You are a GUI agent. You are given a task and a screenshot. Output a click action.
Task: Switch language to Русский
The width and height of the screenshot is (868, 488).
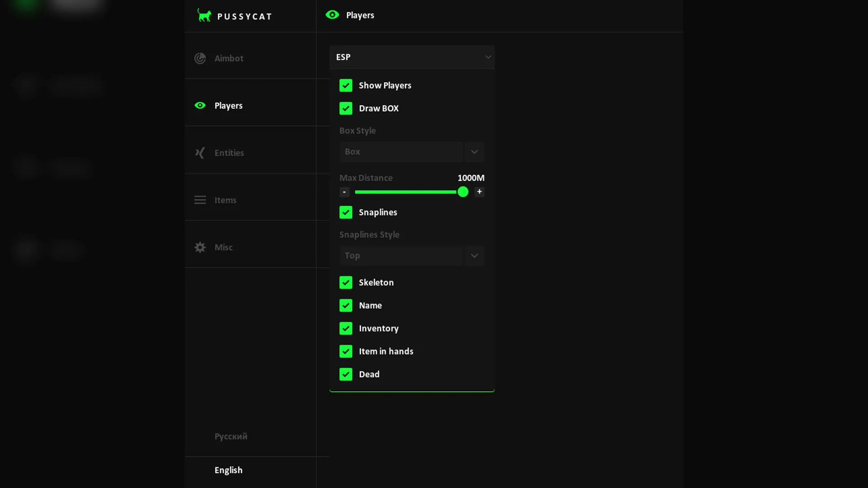[231, 436]
